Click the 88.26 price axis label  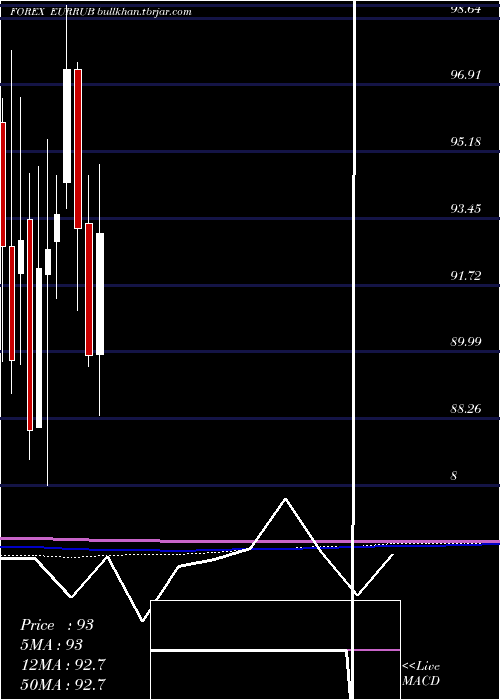tap(465, 408)
